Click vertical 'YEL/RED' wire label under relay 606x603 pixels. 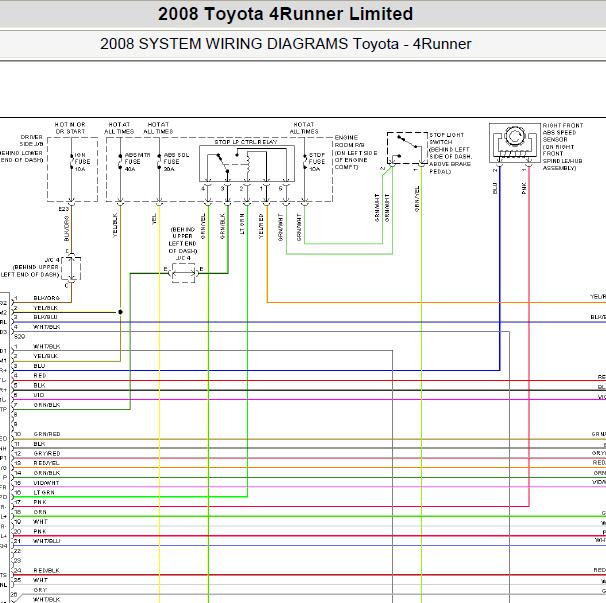tap(261, 226)
